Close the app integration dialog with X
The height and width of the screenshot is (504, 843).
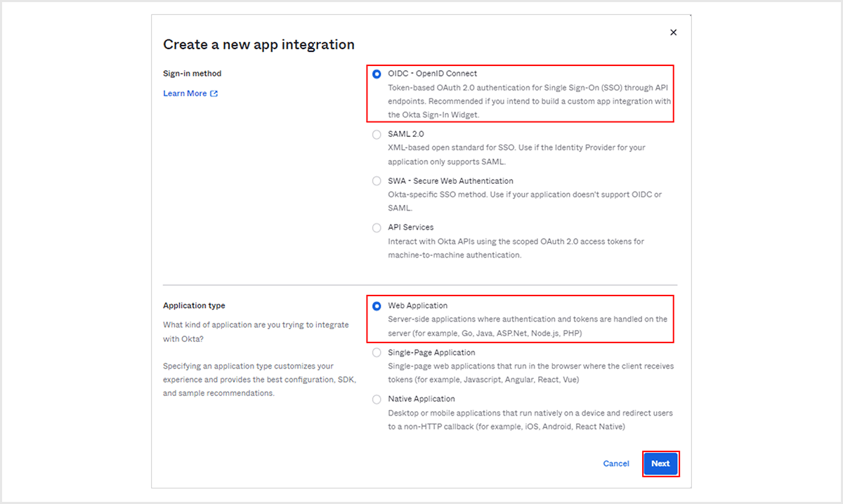tap(673, 32)
